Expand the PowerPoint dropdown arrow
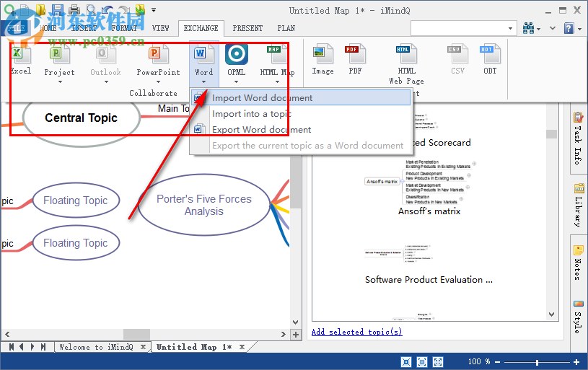Viewport: 588px width, 370px height. pyautogui.click(x=158, y=82)
